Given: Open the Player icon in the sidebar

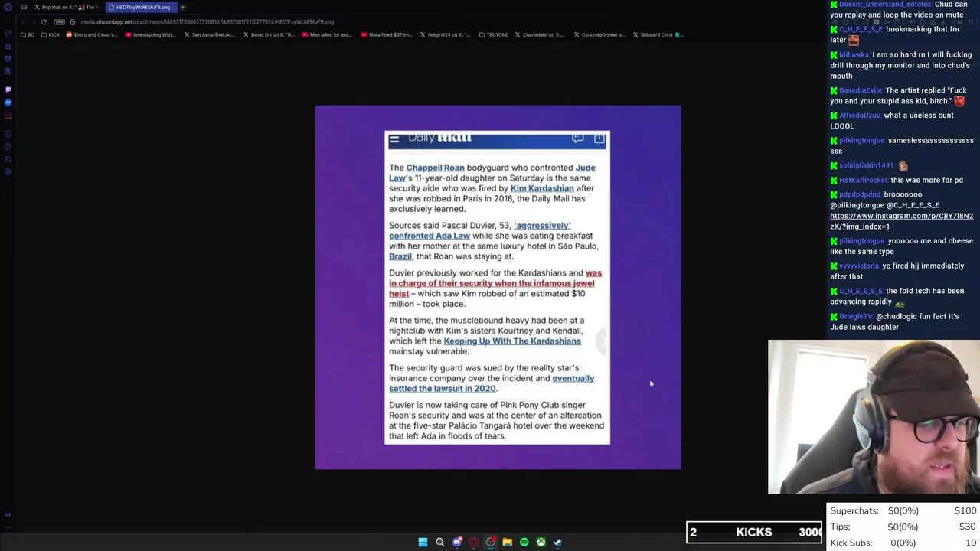Looking at the screenshot, I should (x=8, y=134).
